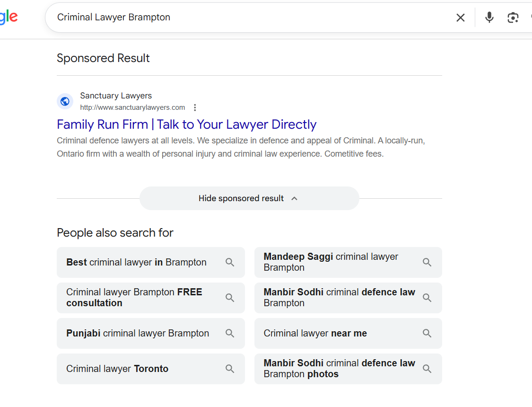
Task: Open the three-dot menu beside sanctuarylawyers.com
Action: pos(195,107)
